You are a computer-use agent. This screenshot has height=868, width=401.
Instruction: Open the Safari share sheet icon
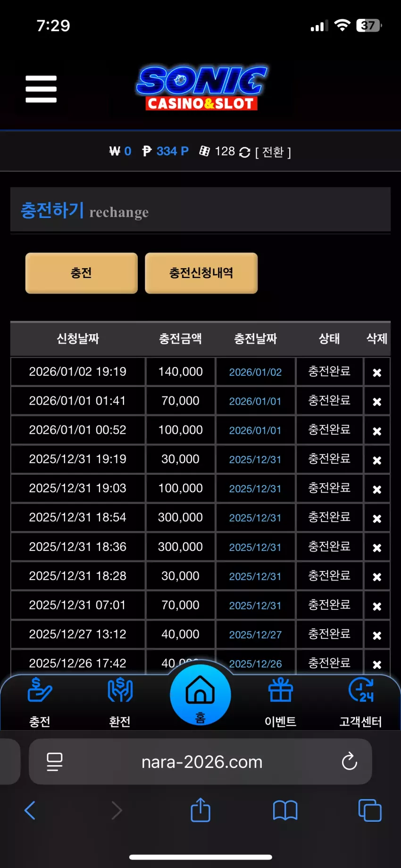pos(200,810)
